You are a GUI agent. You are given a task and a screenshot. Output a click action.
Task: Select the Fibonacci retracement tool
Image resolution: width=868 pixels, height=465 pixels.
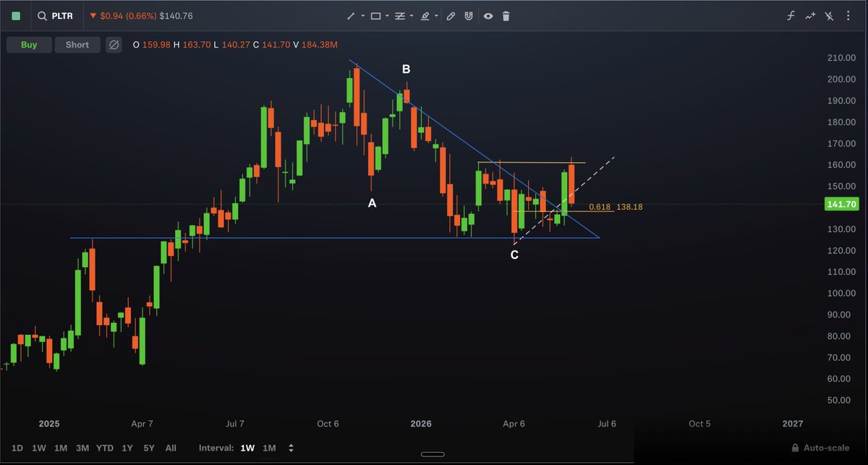(399, 16)
